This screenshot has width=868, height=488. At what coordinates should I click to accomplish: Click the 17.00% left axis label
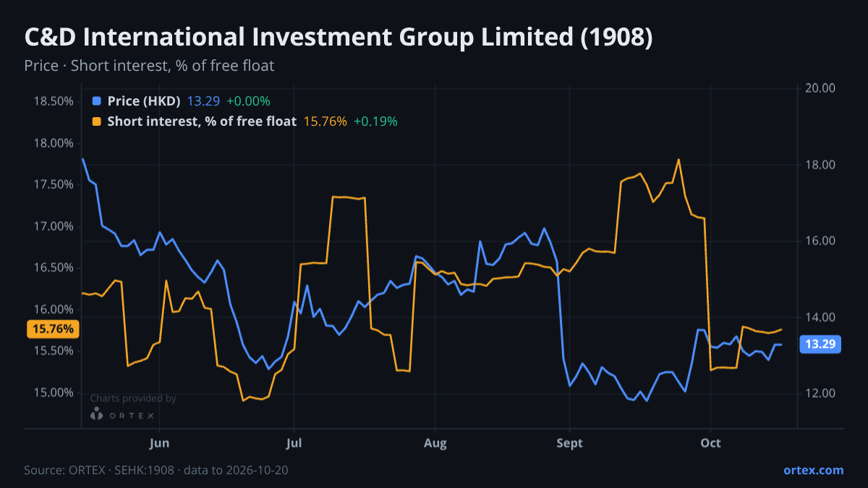[54, 226]
